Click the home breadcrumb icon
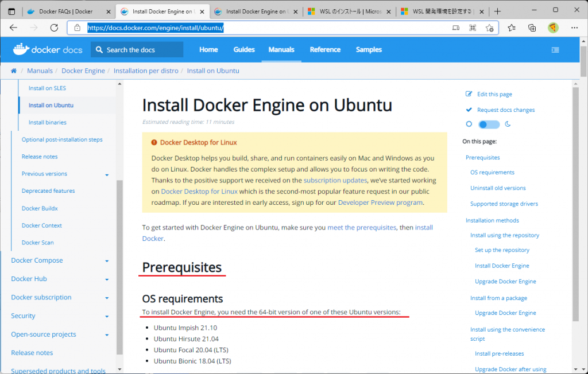This screenshot has width=588, height=374. [14, 71]
